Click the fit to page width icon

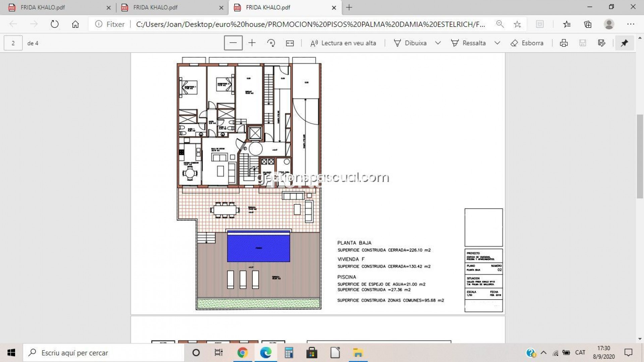(290, 43)
